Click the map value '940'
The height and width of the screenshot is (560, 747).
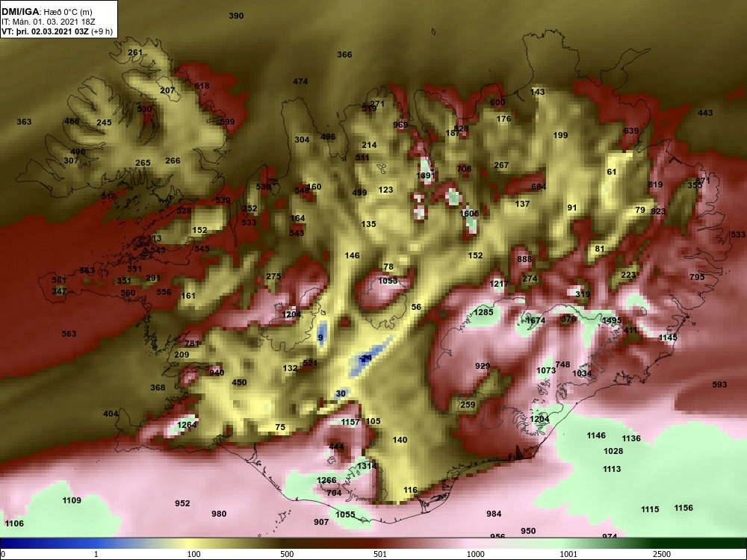point(217,373)
